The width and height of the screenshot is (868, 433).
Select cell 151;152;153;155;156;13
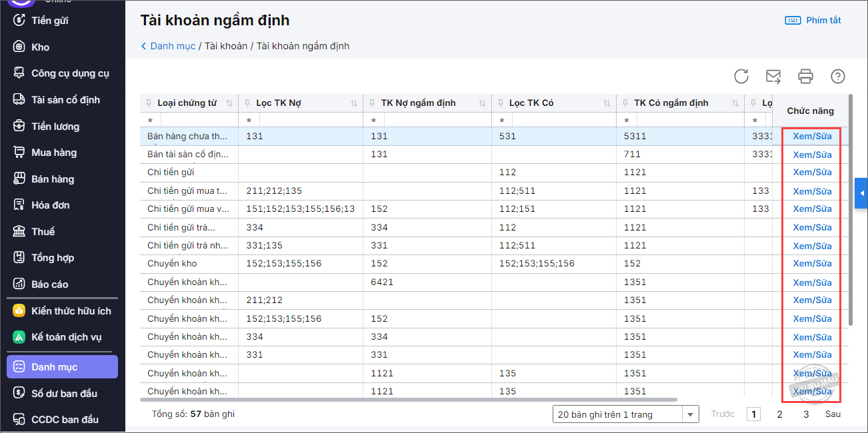[x=300, y=209]
